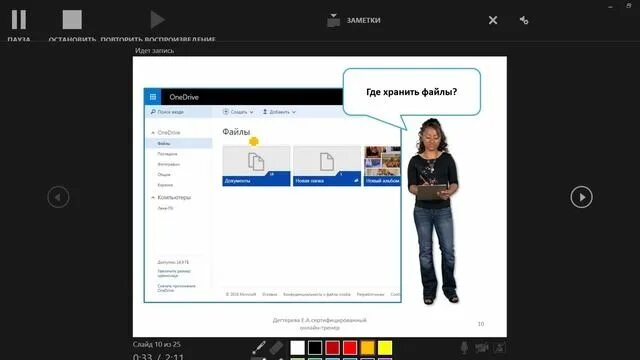Open the Новая папка folder tile
Image resolution: width=640 pixels, height=360 pixels.
(x=327, y=166)
